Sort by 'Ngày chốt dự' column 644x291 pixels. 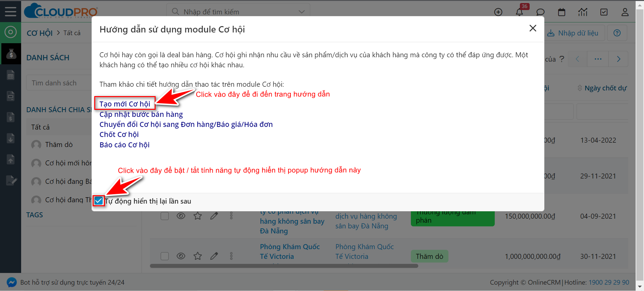point(602,88)
